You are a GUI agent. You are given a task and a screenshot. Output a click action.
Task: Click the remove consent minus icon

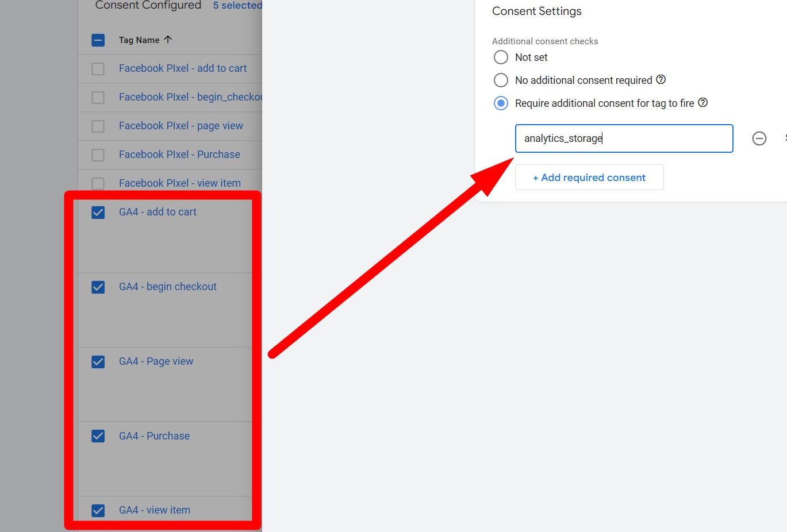click(x=759, y=138)
